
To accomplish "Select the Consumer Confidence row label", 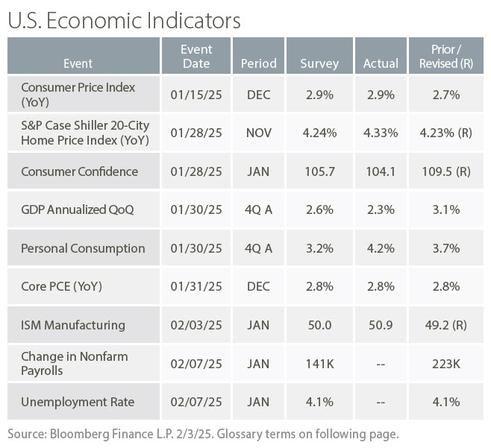I will tap(79, 171).
